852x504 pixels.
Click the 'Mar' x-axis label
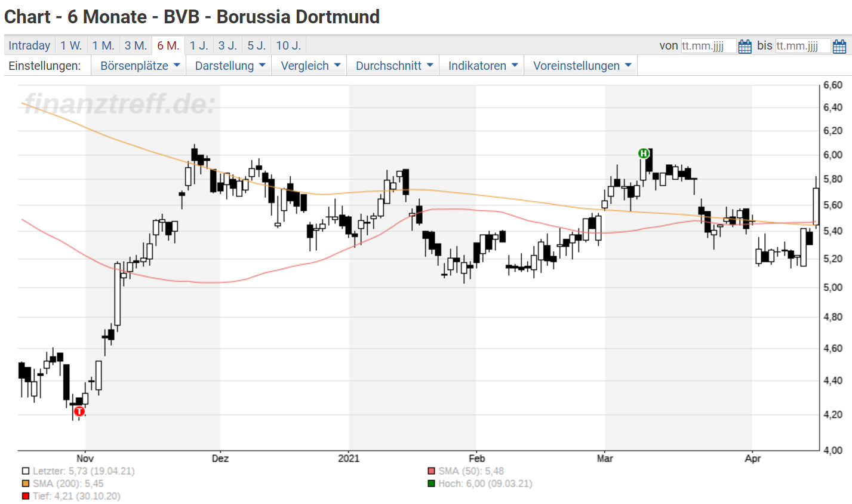605,459
